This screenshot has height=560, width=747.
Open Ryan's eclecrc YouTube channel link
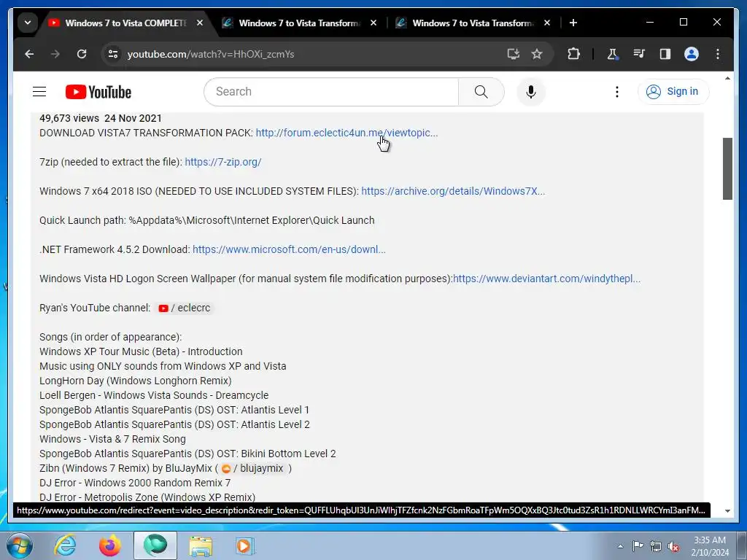pos(185,308)
